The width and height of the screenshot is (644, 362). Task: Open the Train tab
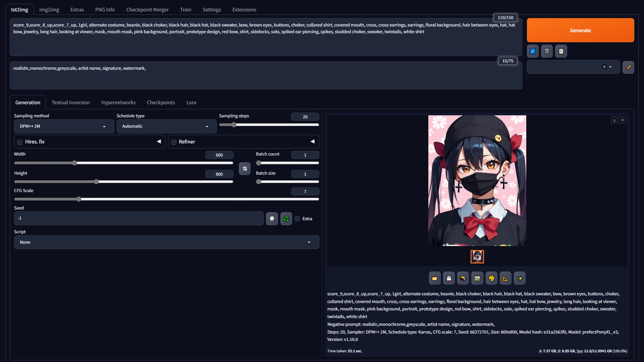185,9
